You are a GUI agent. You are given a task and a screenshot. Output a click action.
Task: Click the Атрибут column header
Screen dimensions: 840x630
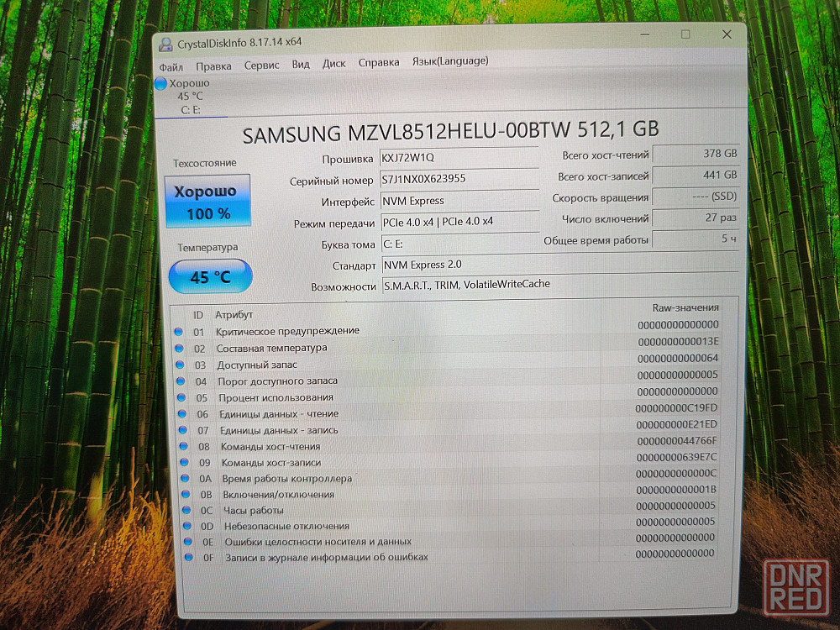tap(234, 315)
